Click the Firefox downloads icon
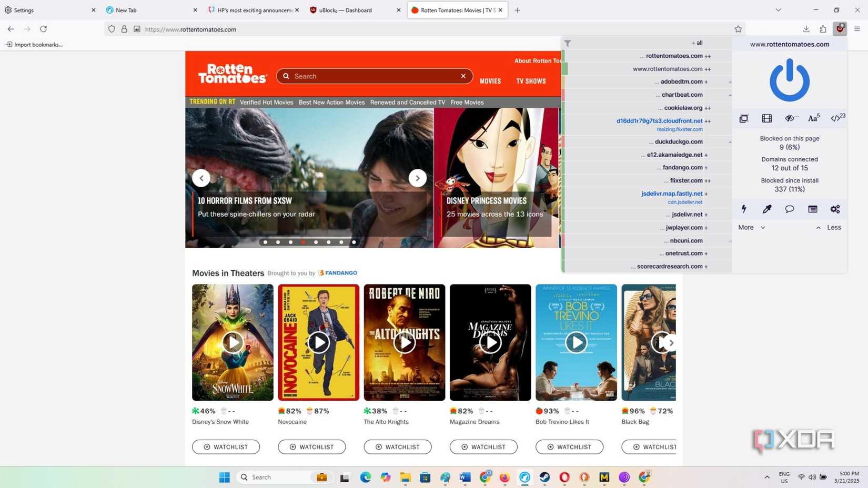Screen dimensions: 868x488 click(x=806, y=29)
